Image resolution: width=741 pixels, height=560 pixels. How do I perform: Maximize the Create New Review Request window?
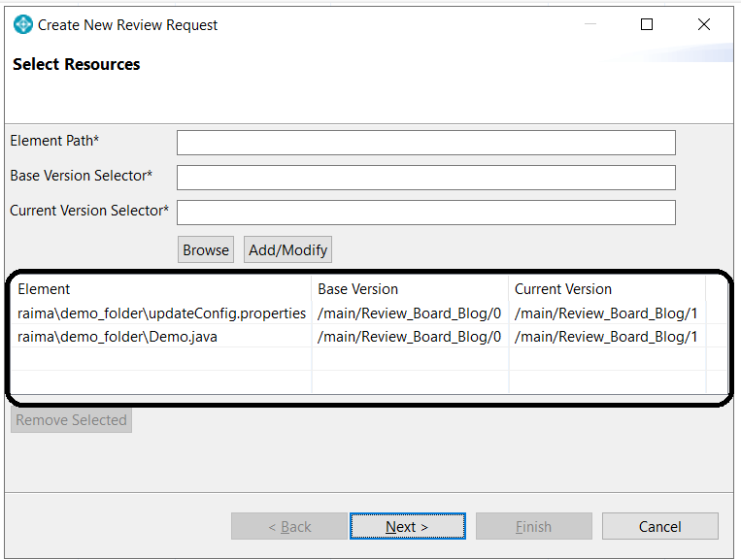(x=647, y=24)
